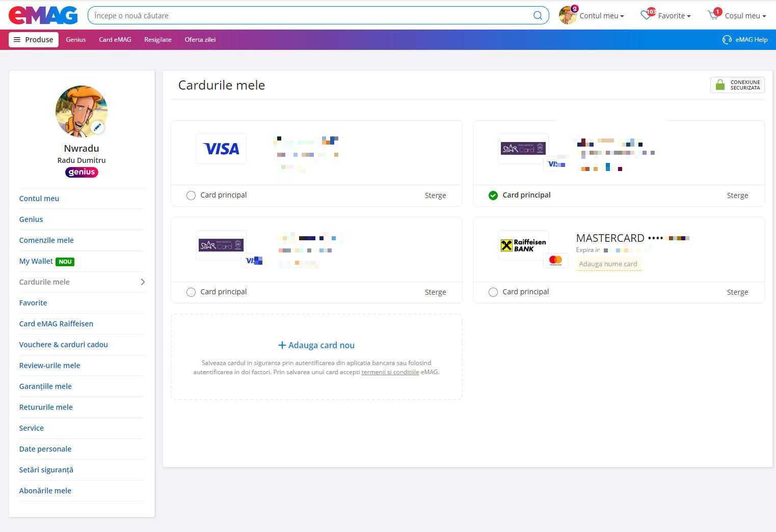Go to Contul meu in sidebar

(x=39, y=199)
